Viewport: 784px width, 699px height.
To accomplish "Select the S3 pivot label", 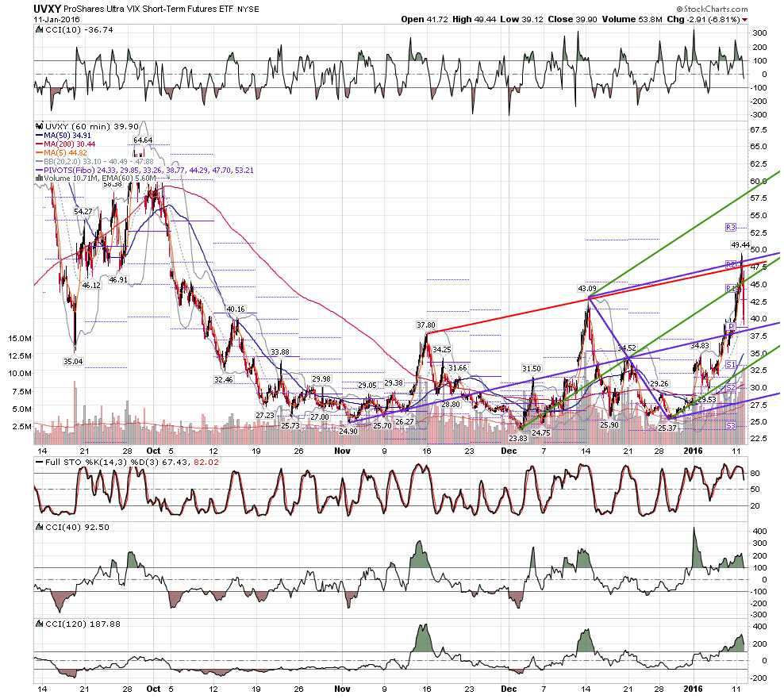I will click(731, 426).
